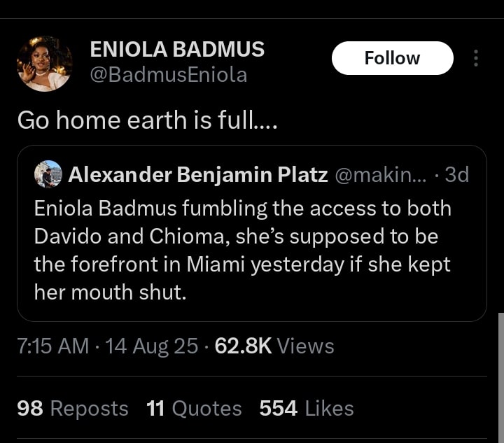
Task: Click the "Go home earth is full" text
Action: 147,120
